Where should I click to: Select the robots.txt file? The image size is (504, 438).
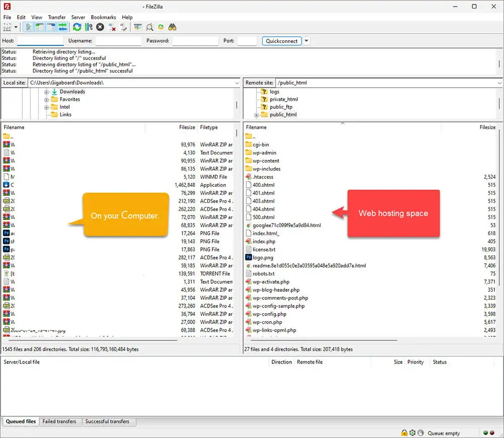coord(264,273)
